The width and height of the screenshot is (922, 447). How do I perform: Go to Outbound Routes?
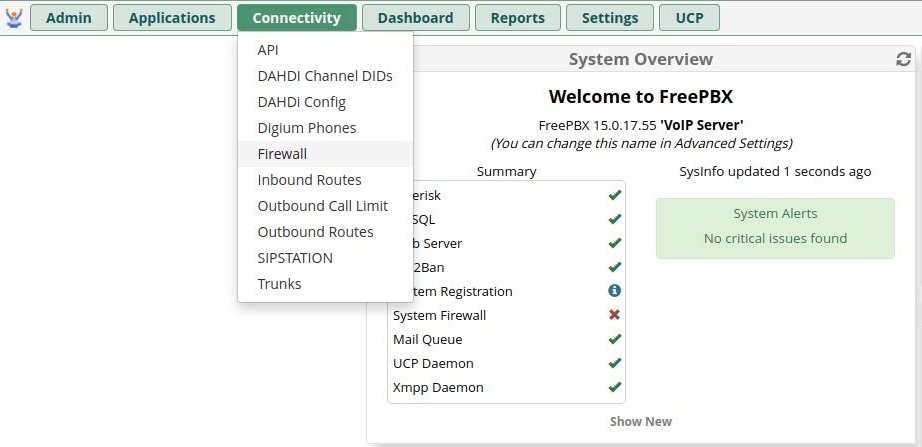click(x=315, y=232)
